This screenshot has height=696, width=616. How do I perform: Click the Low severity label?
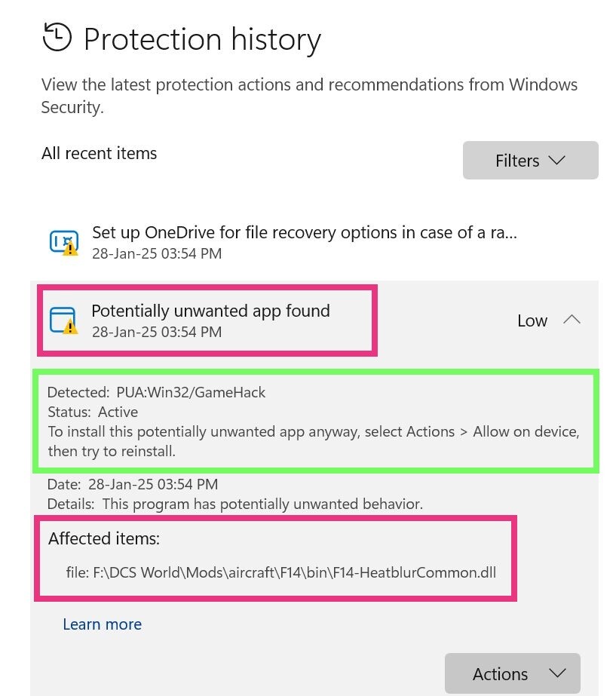532,320
